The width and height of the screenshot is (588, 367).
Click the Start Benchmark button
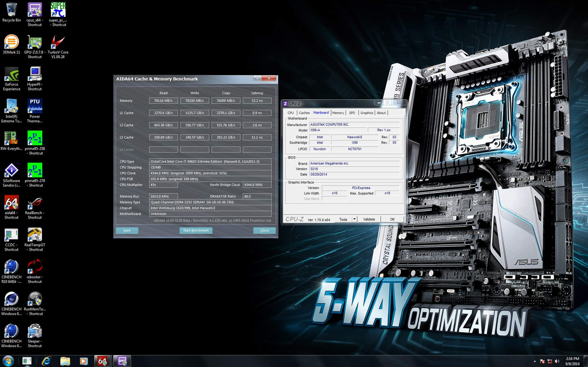(x=196, y=230)
